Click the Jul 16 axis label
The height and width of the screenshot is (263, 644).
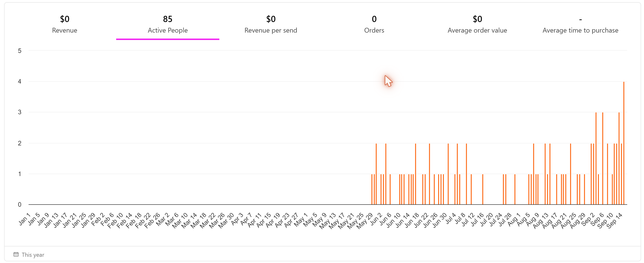477,220
